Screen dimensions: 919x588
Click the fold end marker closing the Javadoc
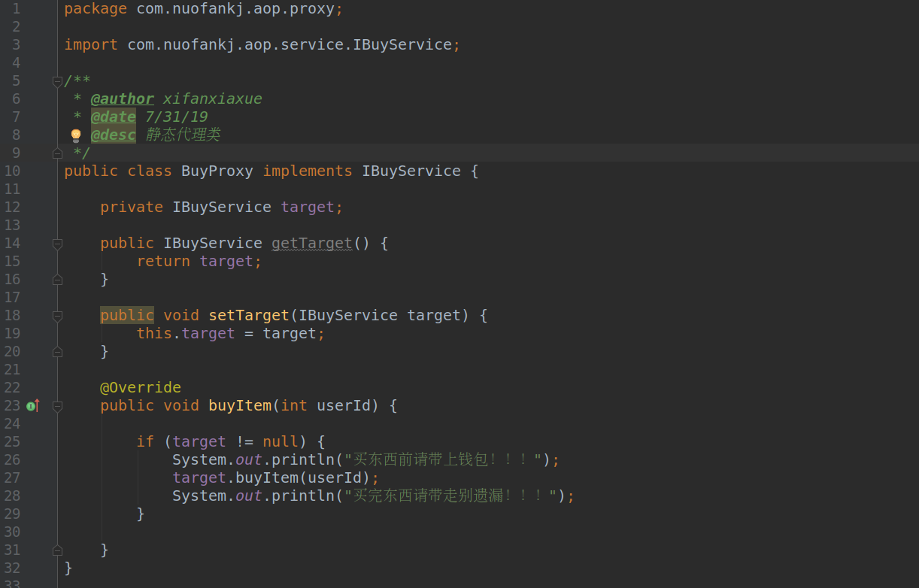[x=57, y=153]
